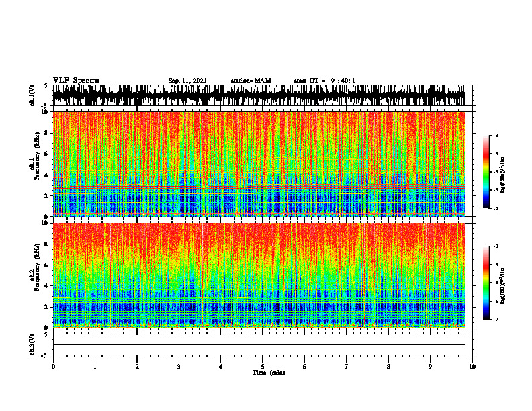The image size is (532, 411).
Task: Click the 'start UT = 9:40:1' header text
Action: tap(324, 81)
